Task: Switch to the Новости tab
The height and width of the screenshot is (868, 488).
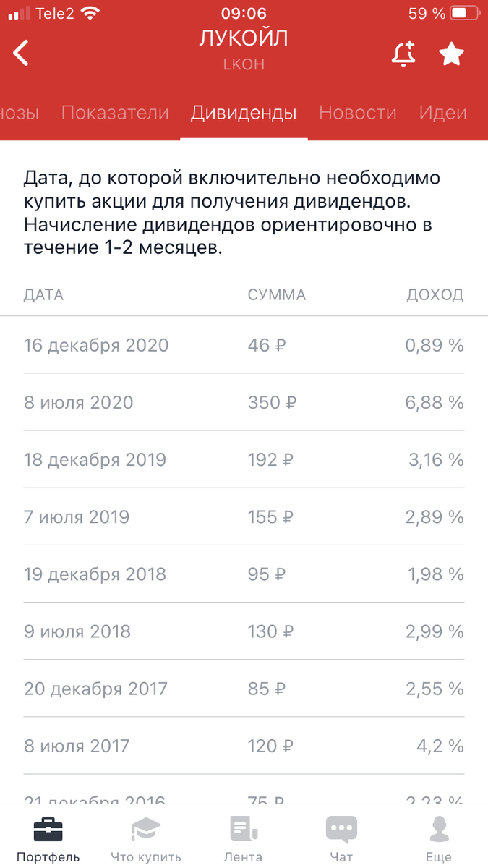Action: pyautogui.click(x=358, y=113)
